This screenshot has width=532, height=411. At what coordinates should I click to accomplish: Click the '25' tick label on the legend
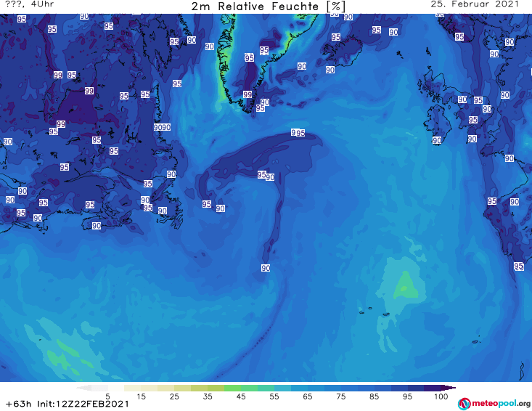(x=174, y=396)
